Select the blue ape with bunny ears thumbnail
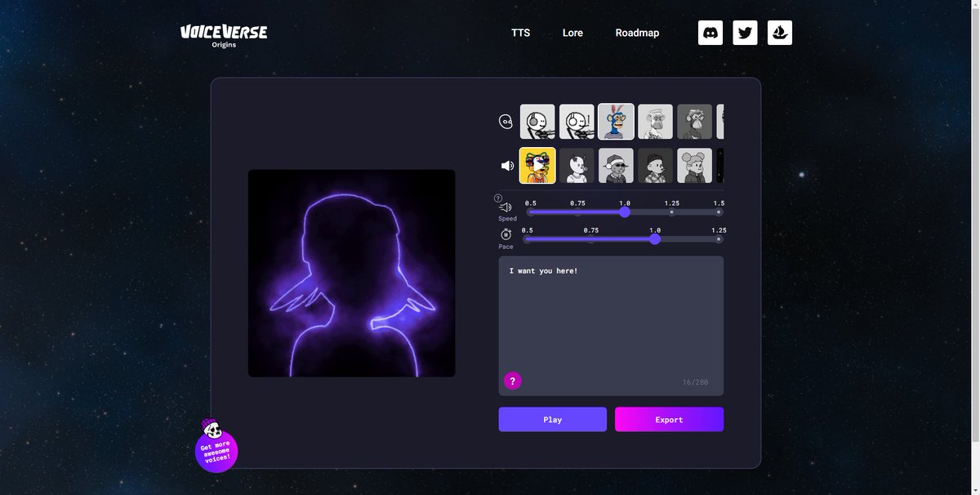This screenshot has height=495, width=980. pos(616,122)
